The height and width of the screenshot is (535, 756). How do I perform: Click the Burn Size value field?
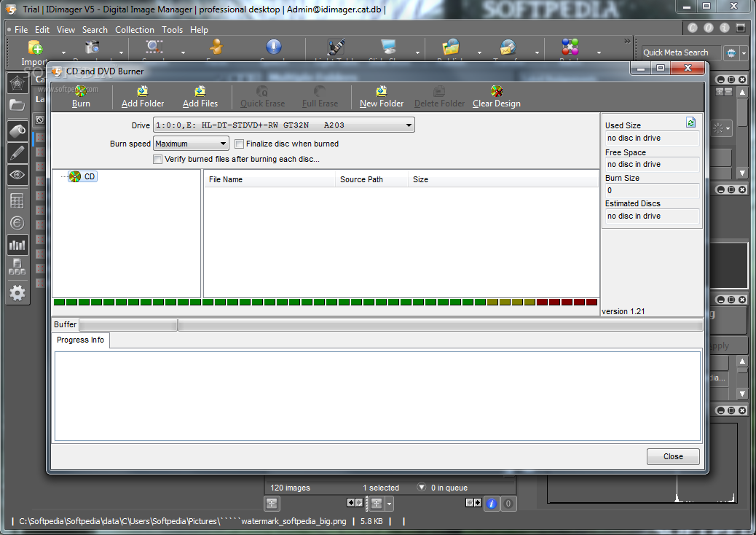pos(652,190)
